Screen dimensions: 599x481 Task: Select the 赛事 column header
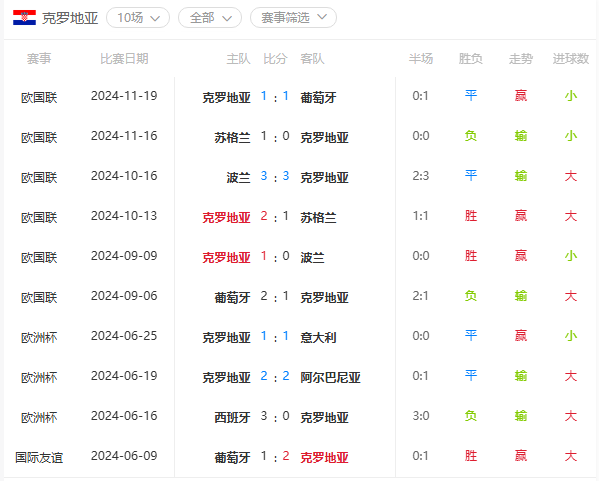39,59
